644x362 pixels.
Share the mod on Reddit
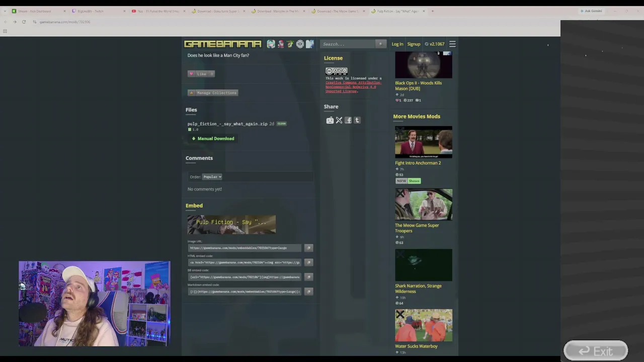pyautogui.click(x=330, y=120)
